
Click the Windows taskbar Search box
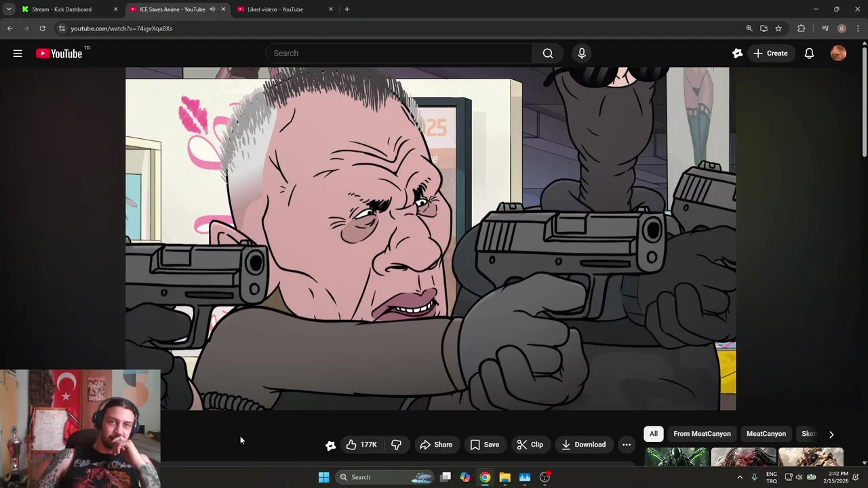[x=385, y=477]
